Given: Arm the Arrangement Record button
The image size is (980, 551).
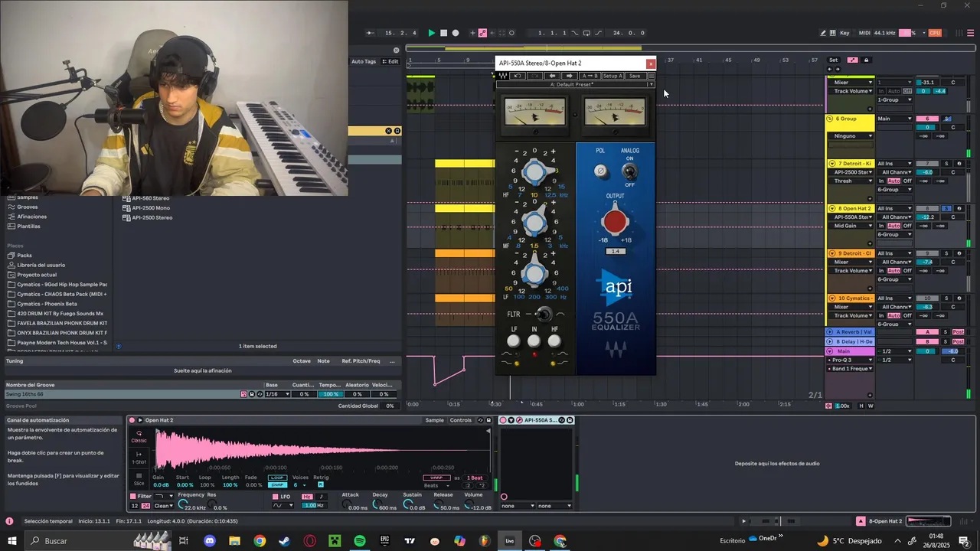Looking at the screenshot, I should point(456,33).
